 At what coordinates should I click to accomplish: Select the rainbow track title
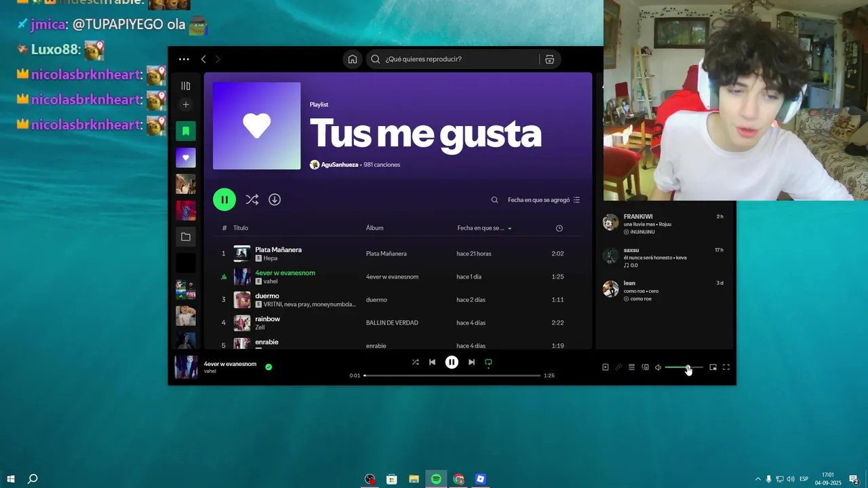pyautogui.click(x=267, y=319)
